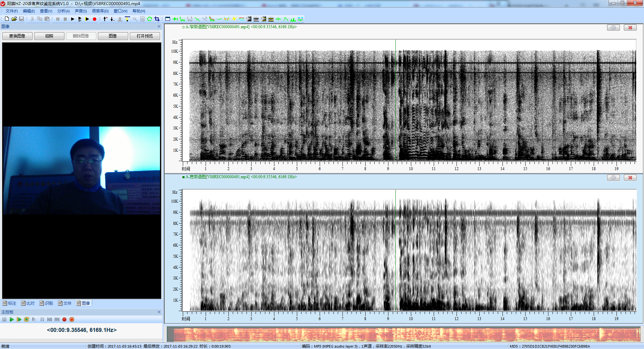Click the blue window layout icon

pos(168,19)
